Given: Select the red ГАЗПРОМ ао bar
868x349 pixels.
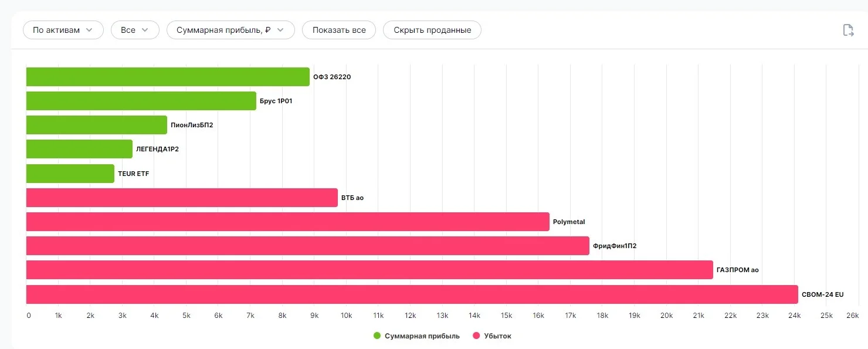Looking at the screenshot, I should [x=369, y=270].
